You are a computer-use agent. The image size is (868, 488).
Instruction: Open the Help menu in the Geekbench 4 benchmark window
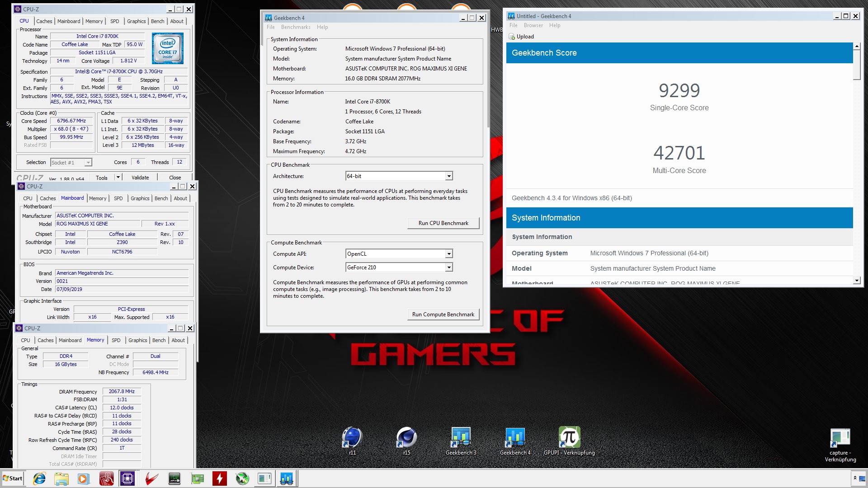coord(322,27)
